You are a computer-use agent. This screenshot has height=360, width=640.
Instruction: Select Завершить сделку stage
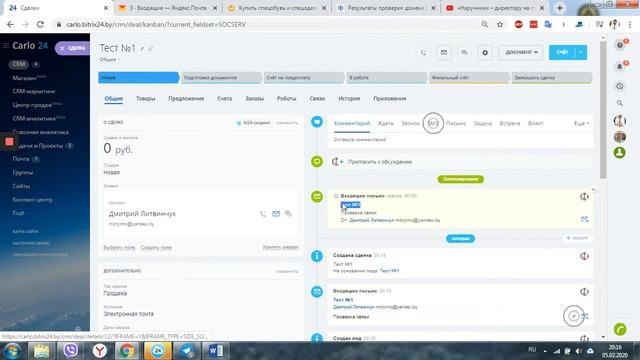point(552,78)
